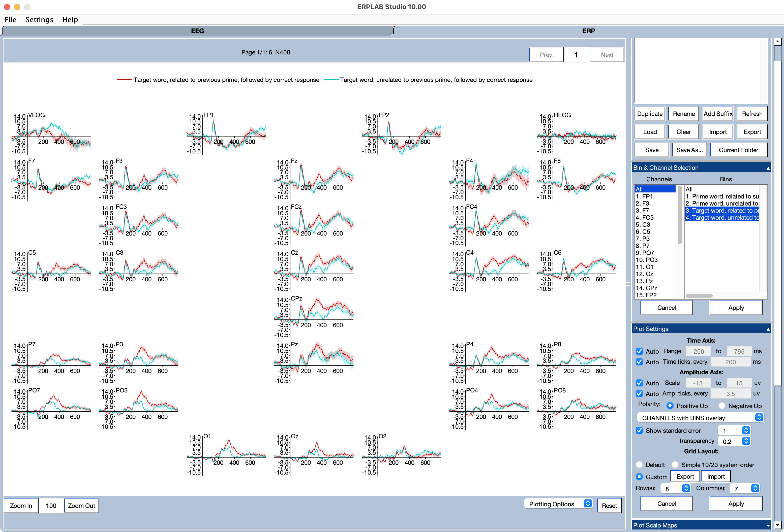Click the Duplicate button
The height and width of the screenshot is (532, 784).
pyautogui.click(x=650, y=114)
